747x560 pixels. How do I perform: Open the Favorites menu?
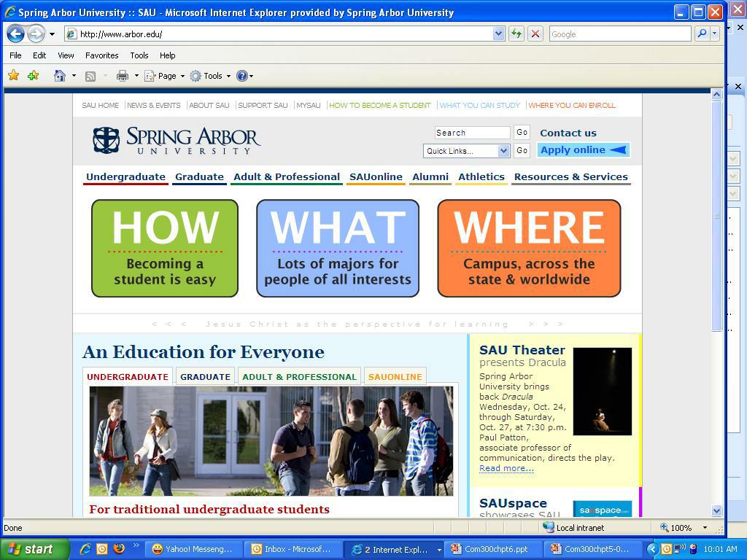[102, 55]
